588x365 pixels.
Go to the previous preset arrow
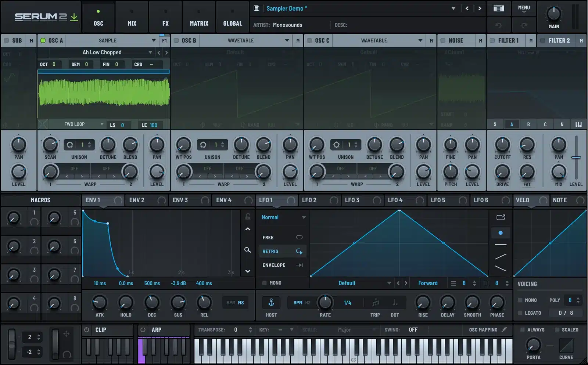pos(467,8)
